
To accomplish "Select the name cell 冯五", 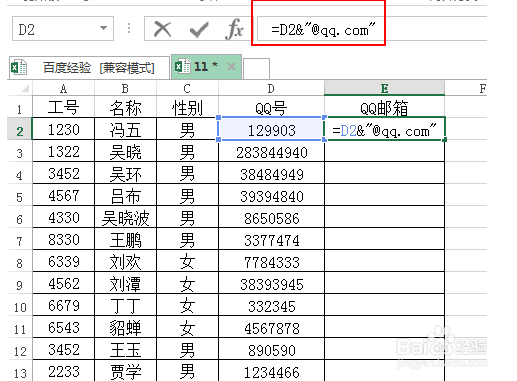I will (x=125, y=129).
